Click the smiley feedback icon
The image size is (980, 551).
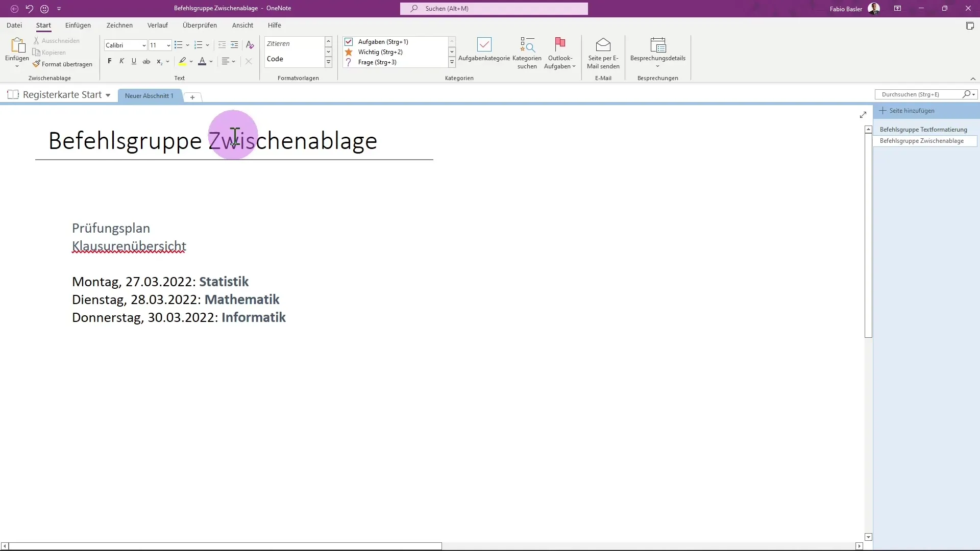coord(44,9)
